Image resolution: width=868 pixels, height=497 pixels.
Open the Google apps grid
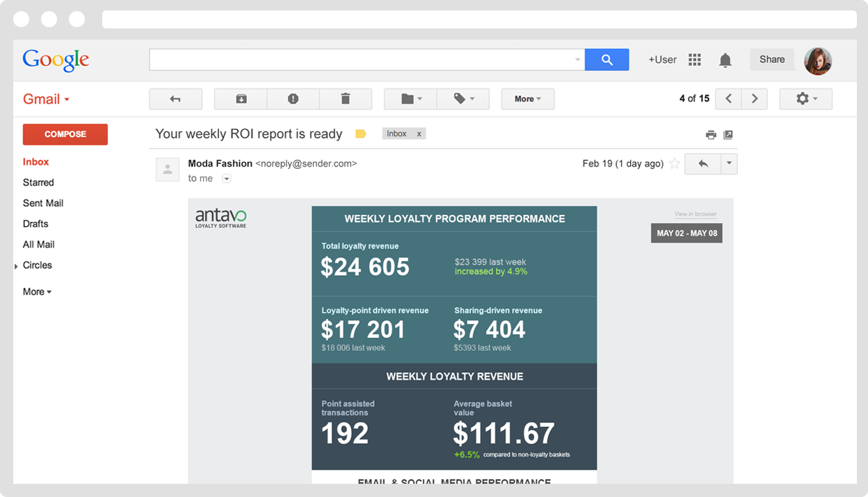(x=694, y=60)
